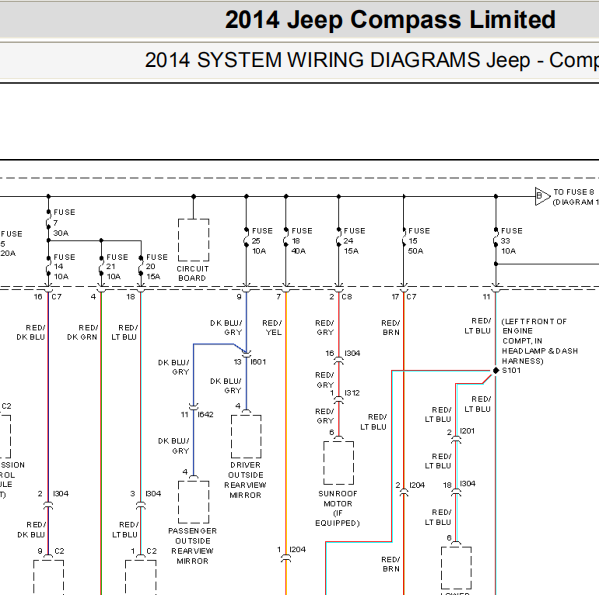Click the I304 label at pin 3
The image size is (599, 595).
pyautogui.click(x=153, y=493)
